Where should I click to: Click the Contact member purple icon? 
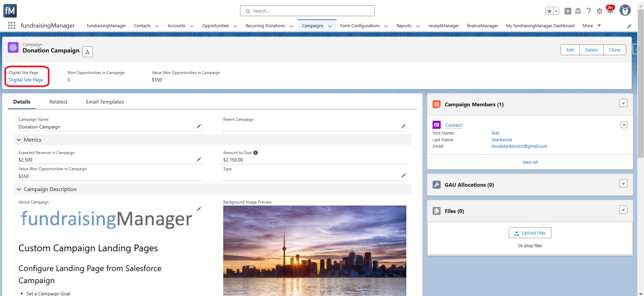[437, 125]
